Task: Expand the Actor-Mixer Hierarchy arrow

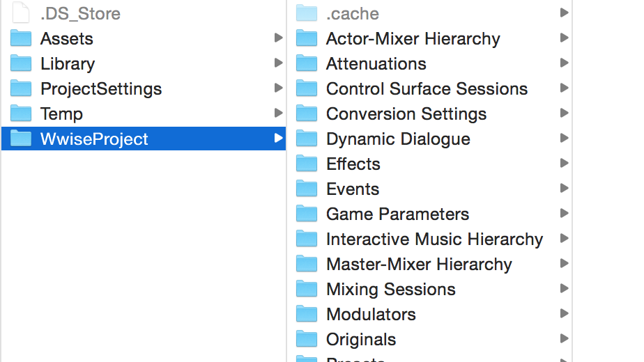Action: click(x=565, y=38)
